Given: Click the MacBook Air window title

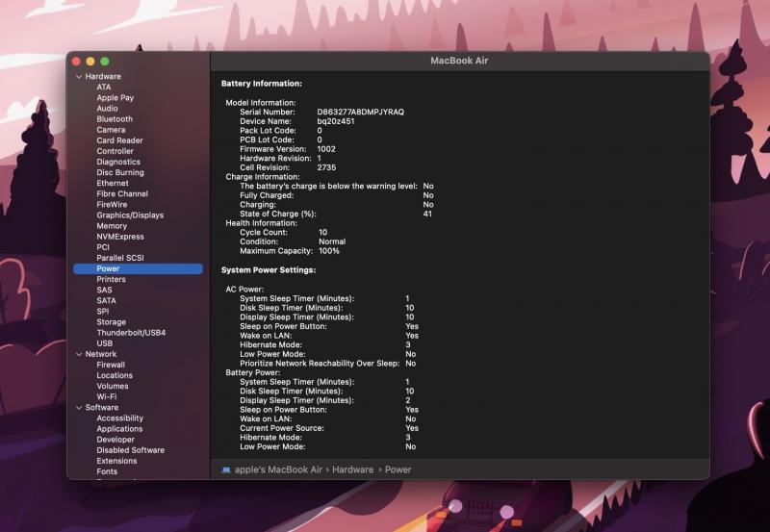Looking at the screenshot, I should click(459, 61).
